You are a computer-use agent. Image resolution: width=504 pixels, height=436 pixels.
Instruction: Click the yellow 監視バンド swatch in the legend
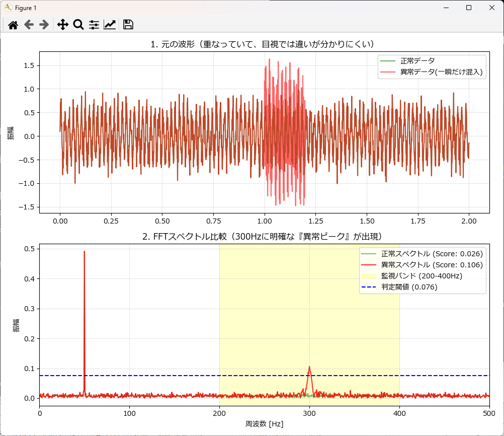[x=369, y=276]
